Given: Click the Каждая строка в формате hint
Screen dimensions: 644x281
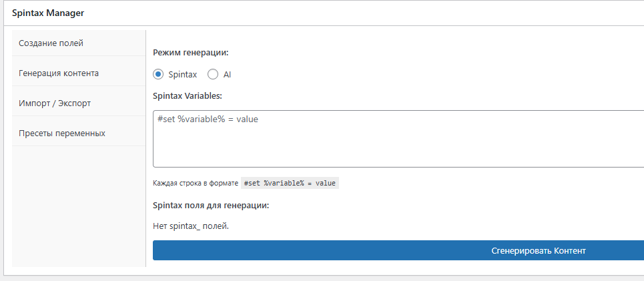Looking at the screenshot, I should pos(195,183).
